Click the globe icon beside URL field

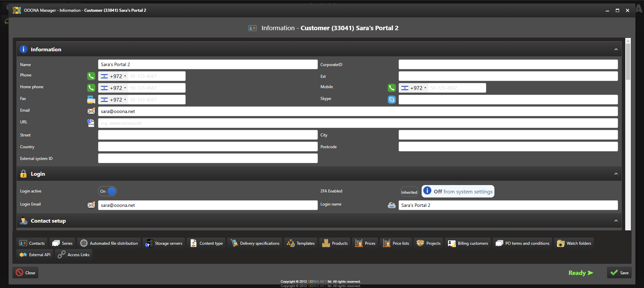91,123
